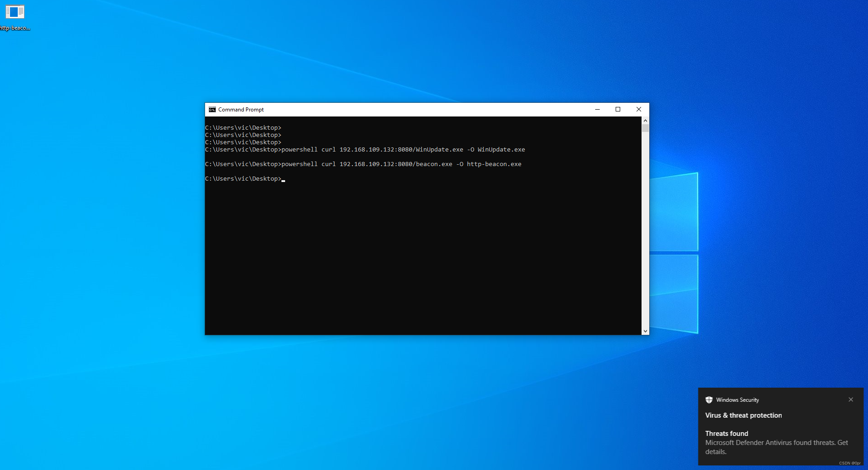The height and width of the screenshot is (470, 868).
Task: Click the http-beacon.exe curl command line
Action: 363,164
